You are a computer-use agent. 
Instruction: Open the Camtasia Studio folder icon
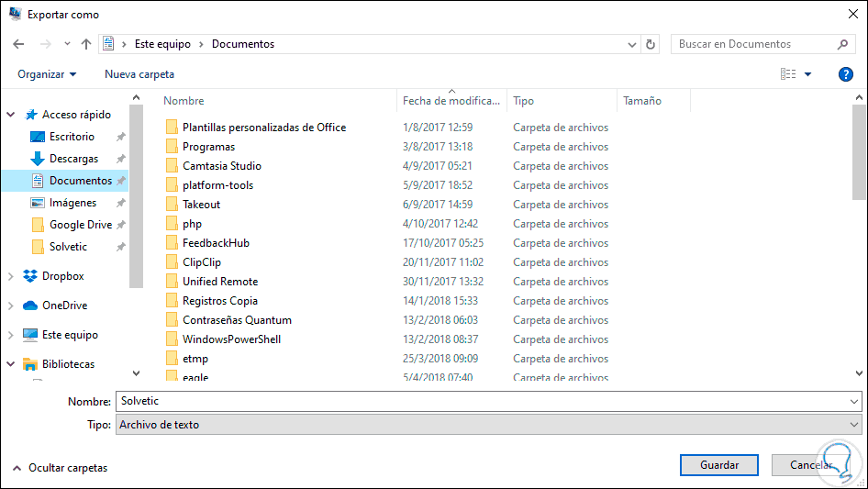[172, 166]
